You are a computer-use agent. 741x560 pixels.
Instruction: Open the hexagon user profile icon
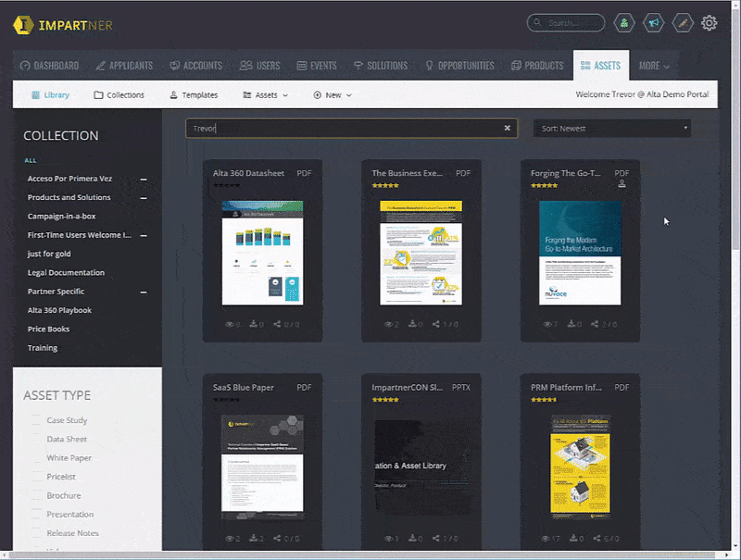coord(624,22)
